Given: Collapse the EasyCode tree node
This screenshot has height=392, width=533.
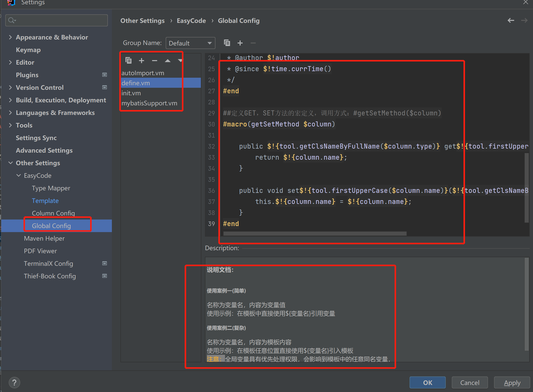Looking at the screenshot, I should point(18,176).
